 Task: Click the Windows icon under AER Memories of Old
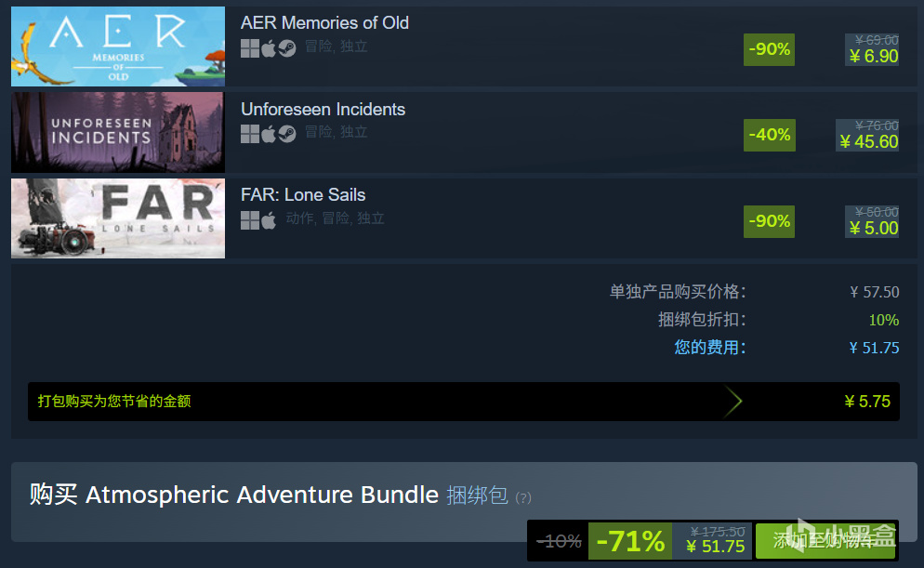point(250,48)
